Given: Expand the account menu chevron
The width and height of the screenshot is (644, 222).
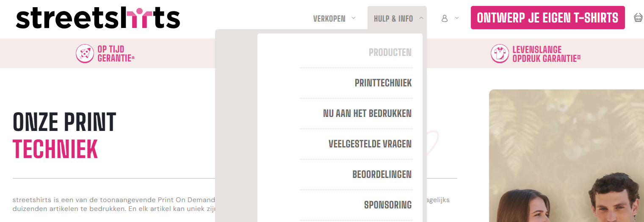Looking at the screenshot, I should point(457,18).
